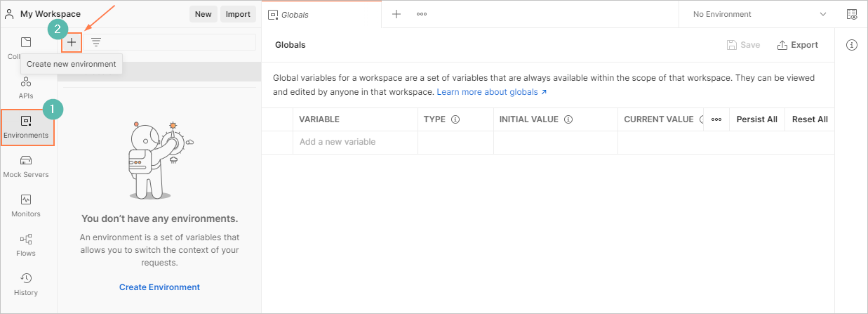
Task: Open the info icon in right sidebar
Action: 852,45
